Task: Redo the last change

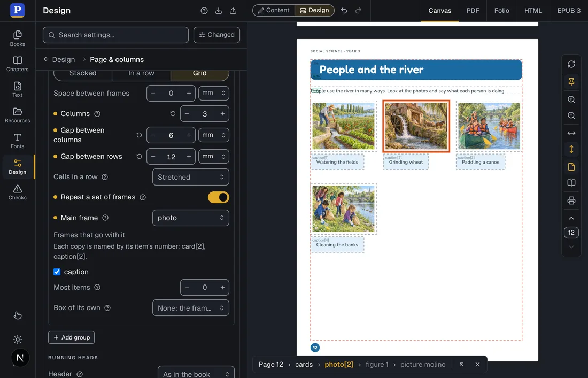Action: point(359,11)
